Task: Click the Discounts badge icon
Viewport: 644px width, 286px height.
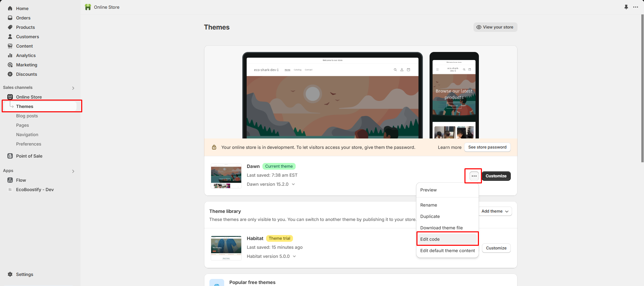Action: [10, 74]
